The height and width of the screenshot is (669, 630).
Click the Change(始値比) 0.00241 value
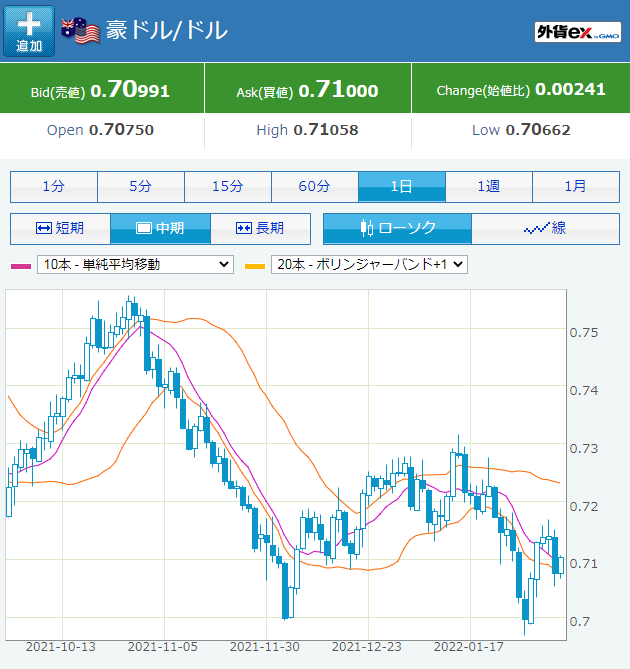[x=521, y=90]
